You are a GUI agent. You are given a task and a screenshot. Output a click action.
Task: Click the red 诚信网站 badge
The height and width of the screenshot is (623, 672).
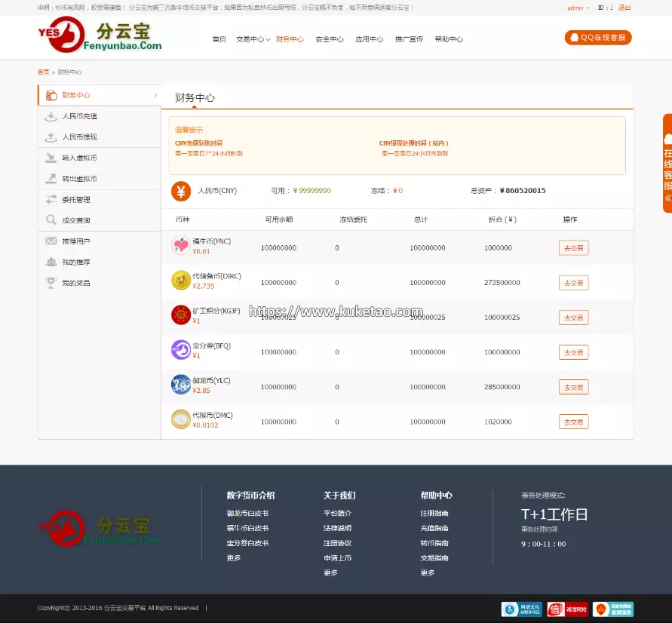pos(567,609)
